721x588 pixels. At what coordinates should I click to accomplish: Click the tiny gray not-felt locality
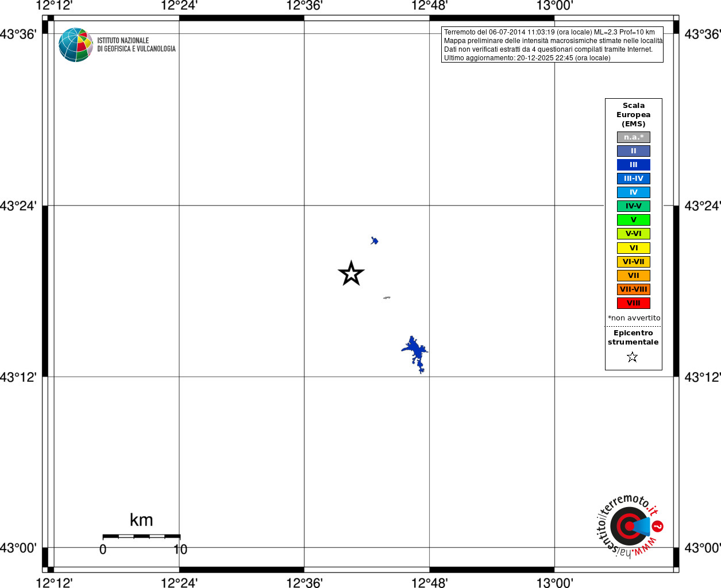pos(387,297)
